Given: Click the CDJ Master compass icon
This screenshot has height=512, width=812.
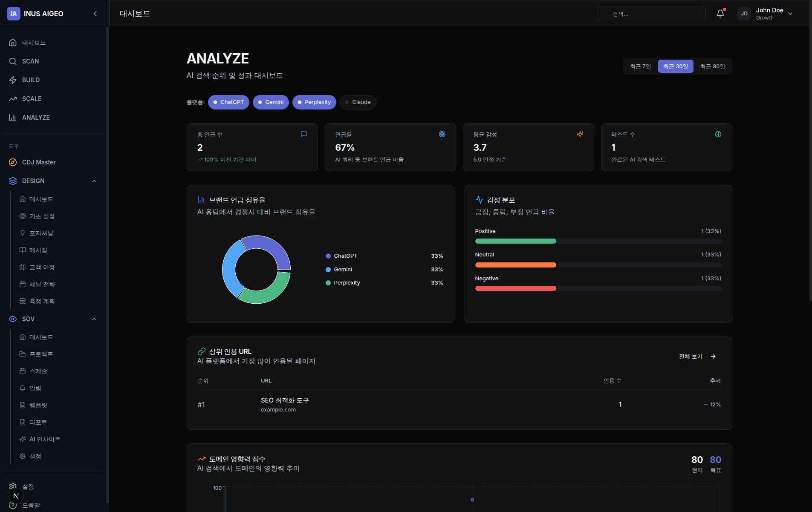Looking at the screenshot, I should (x=13, y=162).
